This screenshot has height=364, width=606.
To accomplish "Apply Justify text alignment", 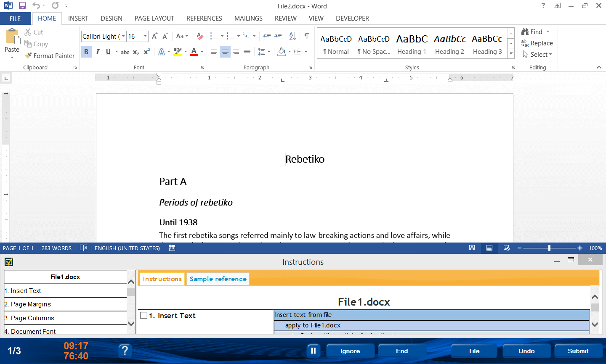I will click(247, 52).
